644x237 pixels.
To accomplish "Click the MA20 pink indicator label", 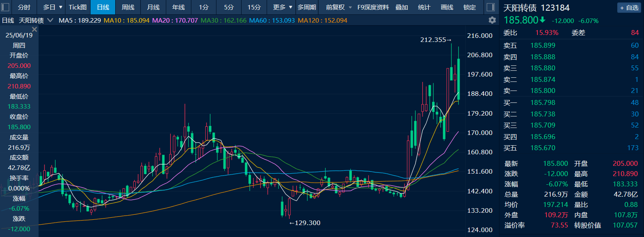I will click(175, 20).
